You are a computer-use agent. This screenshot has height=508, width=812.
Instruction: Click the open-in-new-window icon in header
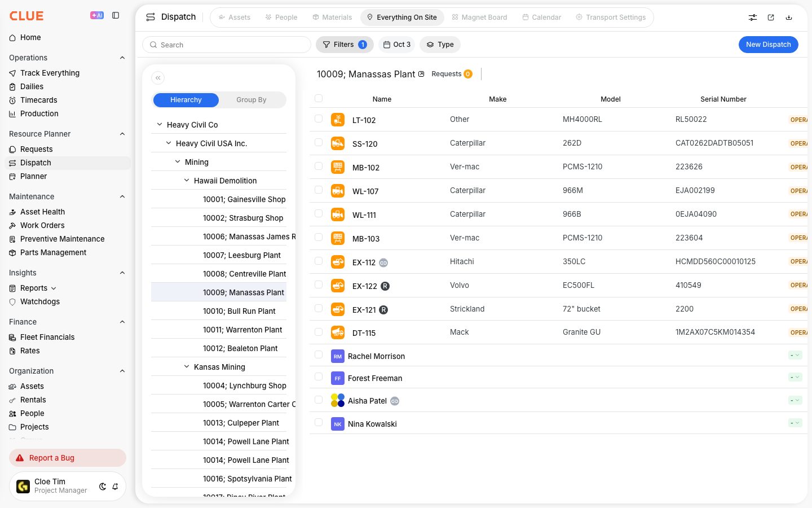pyautogui.click(x=771, y=17)
